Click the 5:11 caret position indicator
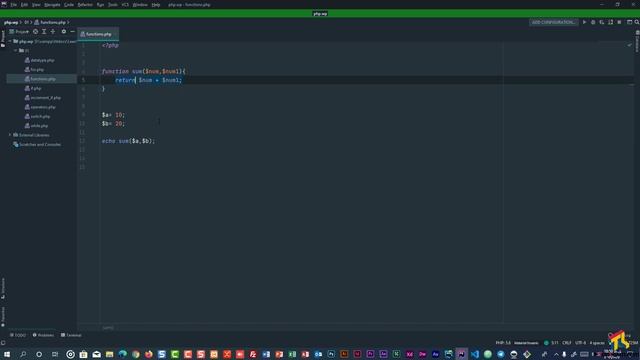Image resolution: width=640 pixels, height=360 pixels. coord(555,343)
